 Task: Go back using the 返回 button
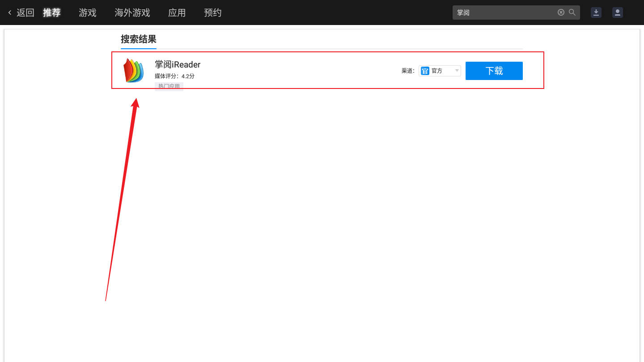pyautogui.click(x=21, y=13)
